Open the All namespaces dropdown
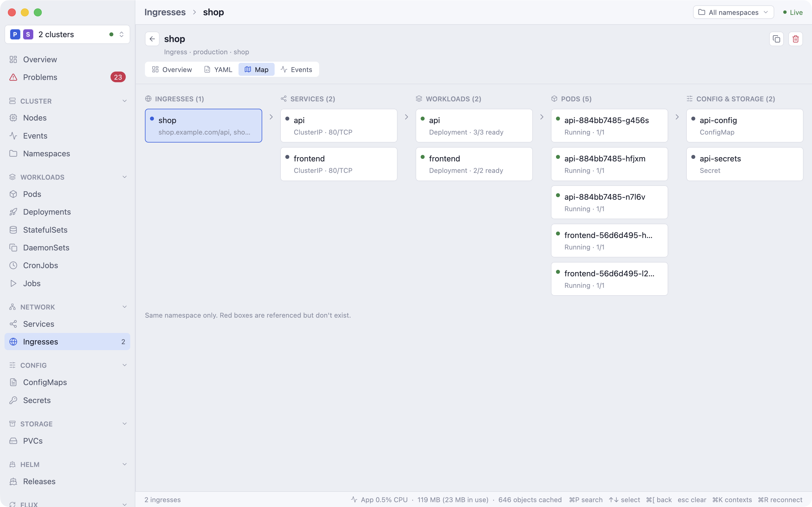Screen dimensions: 812x507 pyautogui.click(x=733, y=12)
